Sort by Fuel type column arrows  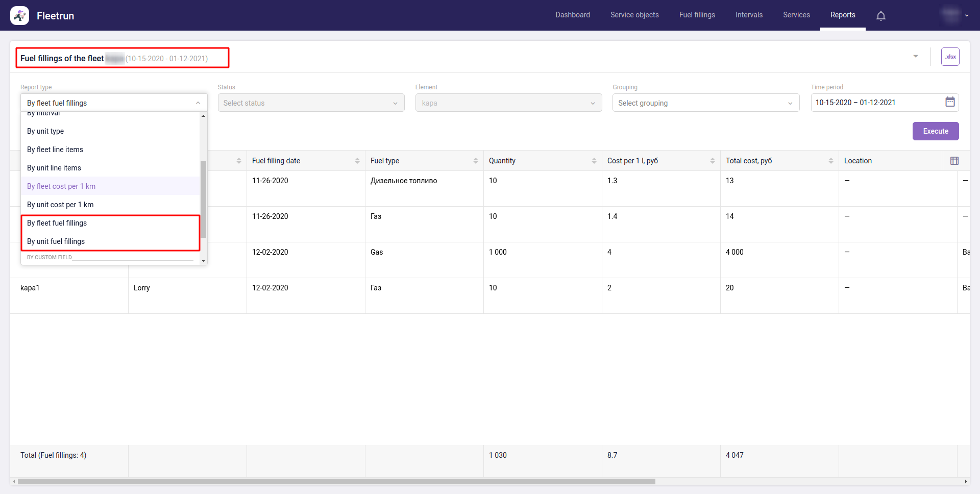(x=475, y=161)
